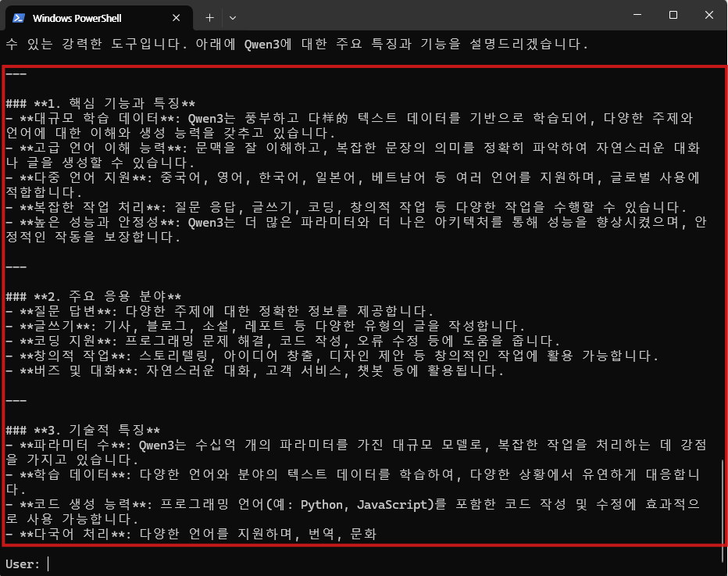Minimize the terminal window
Image resolution: width=728 pixels, height=576 pixels.
click(x=637, y=15)
